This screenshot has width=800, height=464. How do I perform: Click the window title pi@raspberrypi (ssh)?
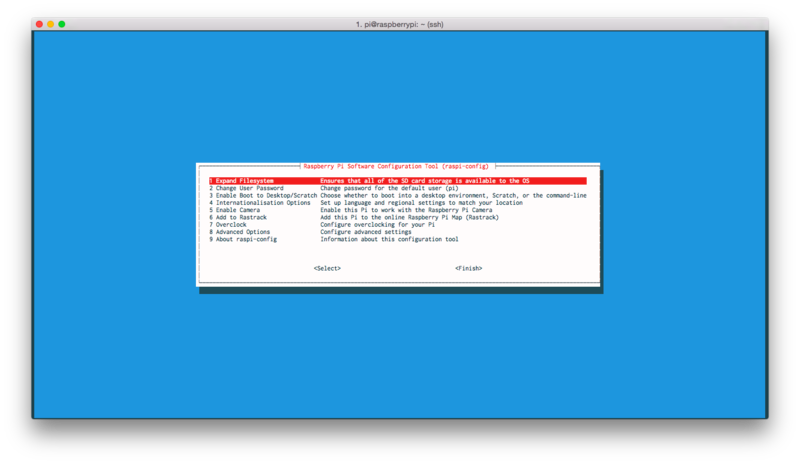coord(399,24)
